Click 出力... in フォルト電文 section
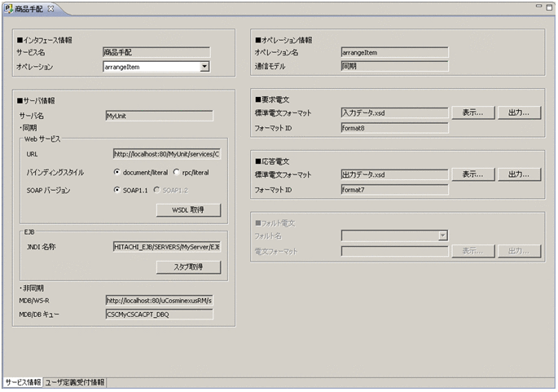This screenshot has height=392, width=558. tap(519, 251)
